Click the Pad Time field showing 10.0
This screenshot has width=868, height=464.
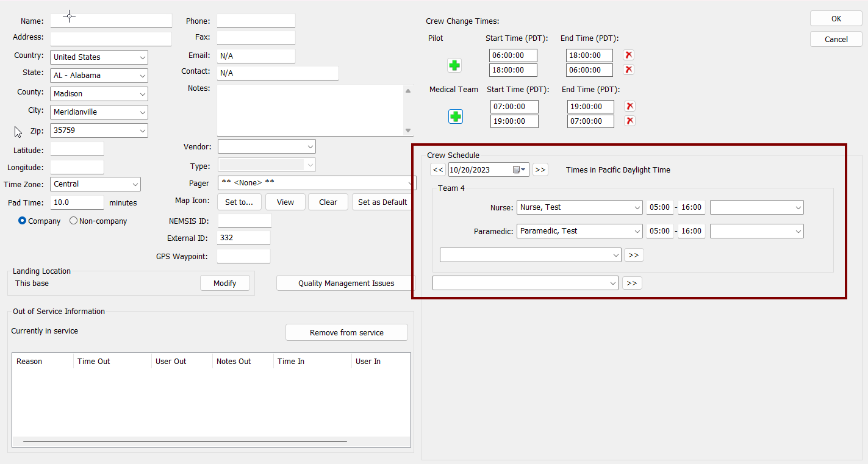[77, 202]
